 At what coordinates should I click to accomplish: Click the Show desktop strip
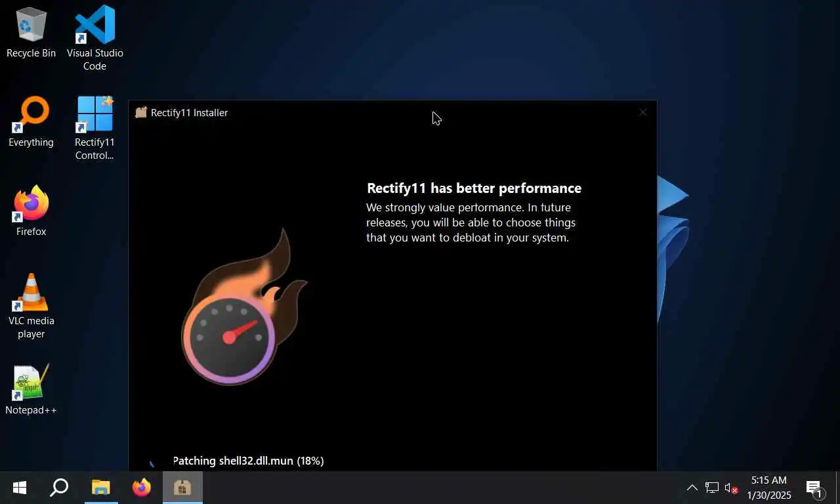(838, 488)
